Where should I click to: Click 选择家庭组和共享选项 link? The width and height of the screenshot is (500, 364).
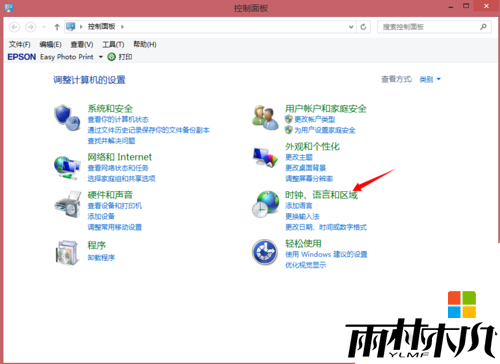(x=121, y=179)
